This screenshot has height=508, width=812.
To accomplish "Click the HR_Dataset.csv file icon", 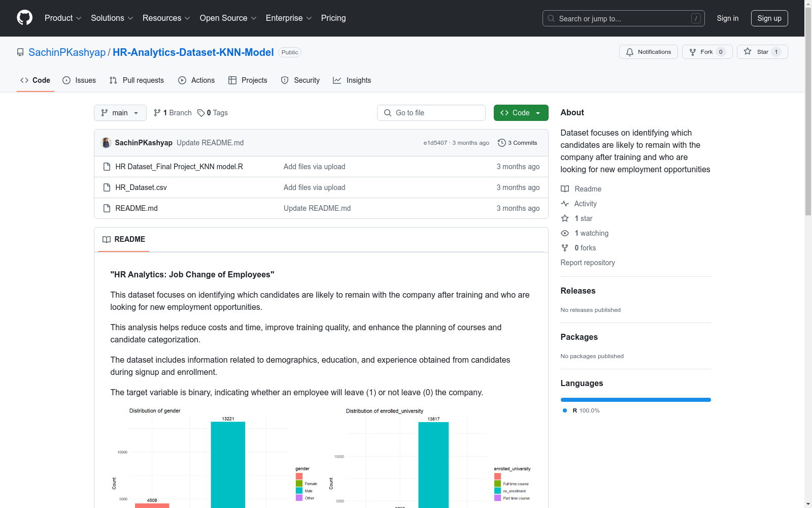I will click(x=107, y=187).
